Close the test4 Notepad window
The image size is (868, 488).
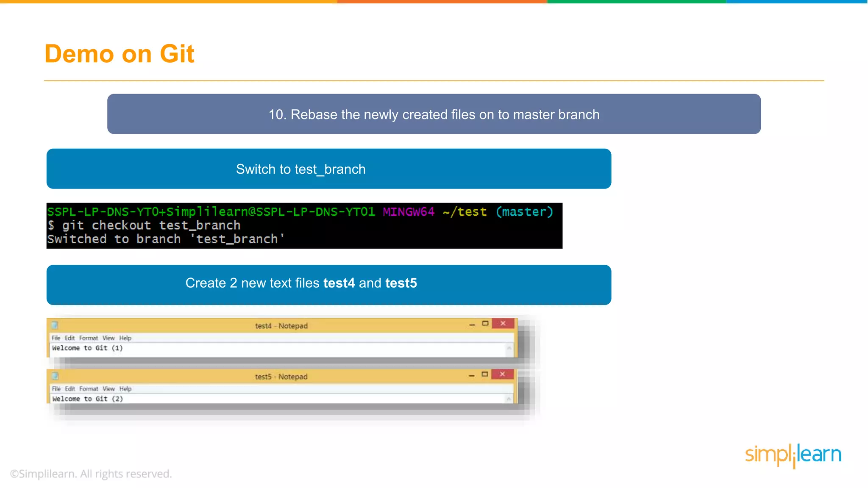pos(503,324)
